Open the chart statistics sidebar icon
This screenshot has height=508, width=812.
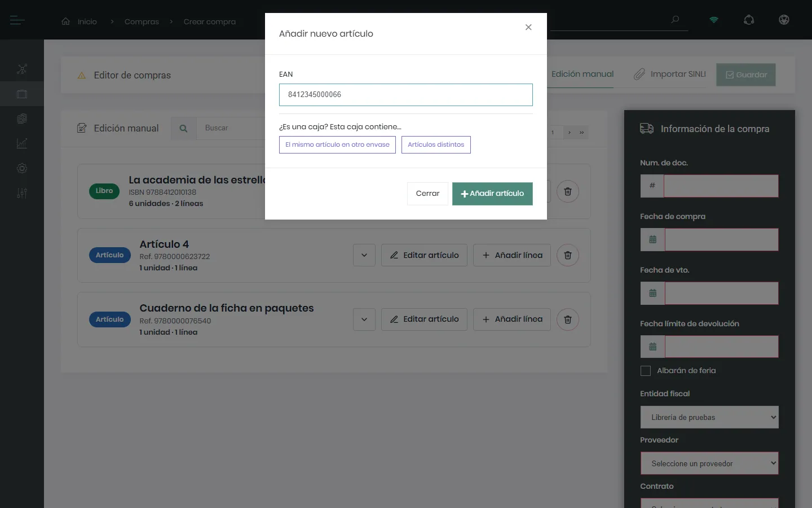(x=22, y=143)
